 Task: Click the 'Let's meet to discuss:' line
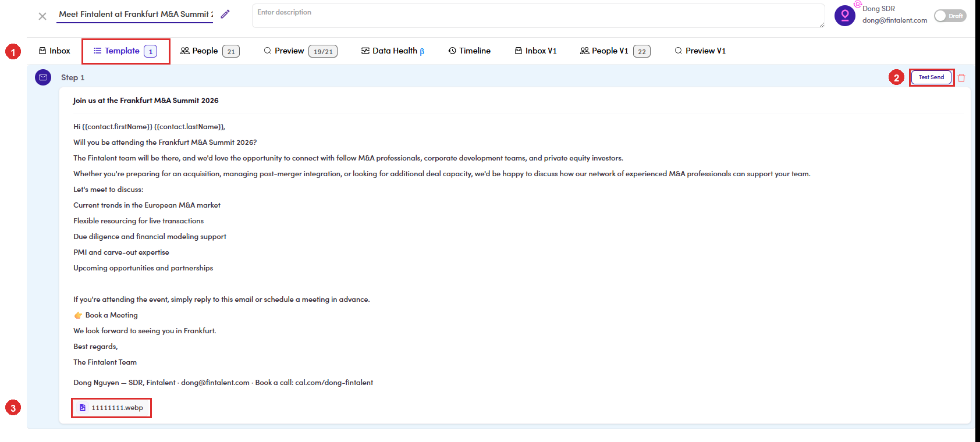(x=108, y=190)
